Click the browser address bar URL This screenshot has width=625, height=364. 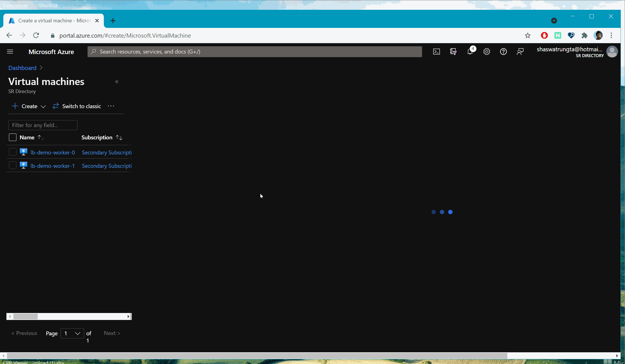tap(125, 36)
